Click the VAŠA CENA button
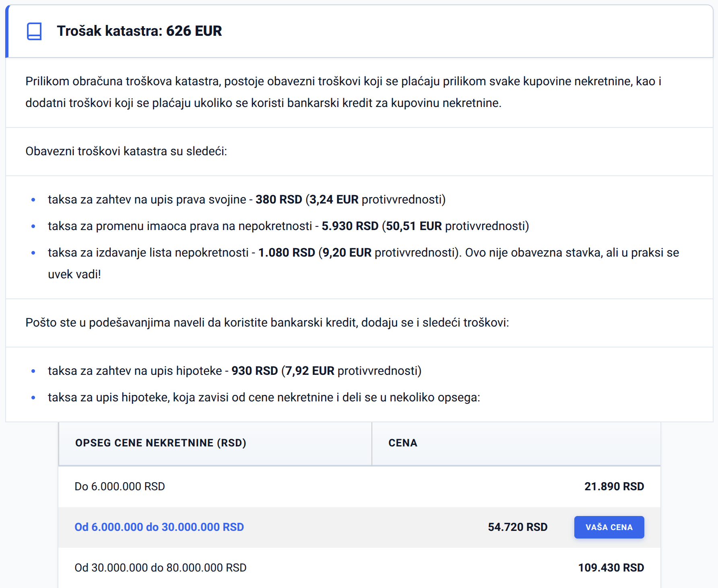This screenshot has width=718, height=588. tap(609, 527)
